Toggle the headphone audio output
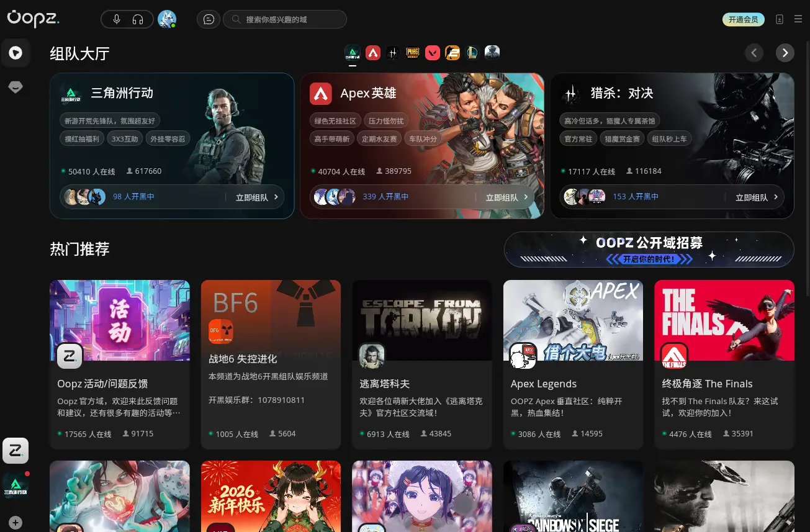 point(138,19)
